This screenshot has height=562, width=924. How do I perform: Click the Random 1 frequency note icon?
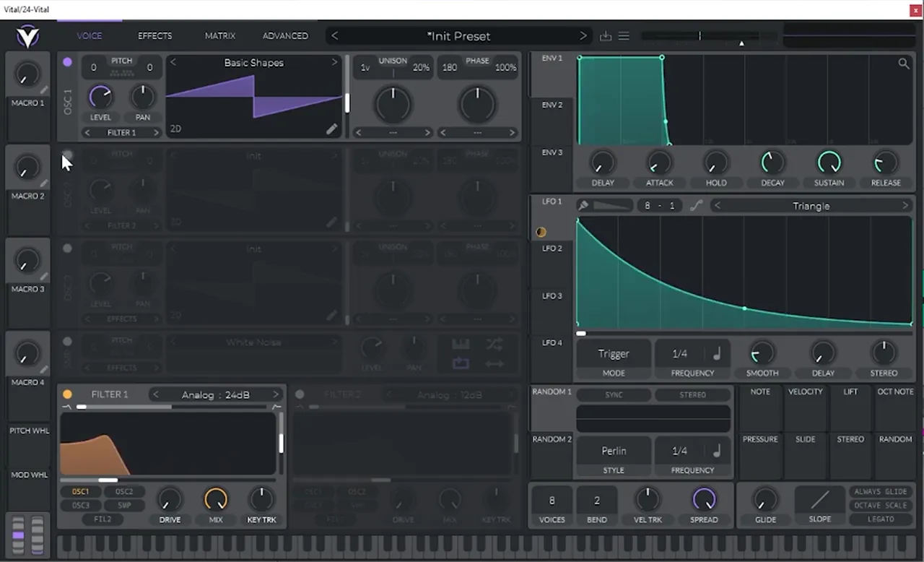(x=717, y=451)
